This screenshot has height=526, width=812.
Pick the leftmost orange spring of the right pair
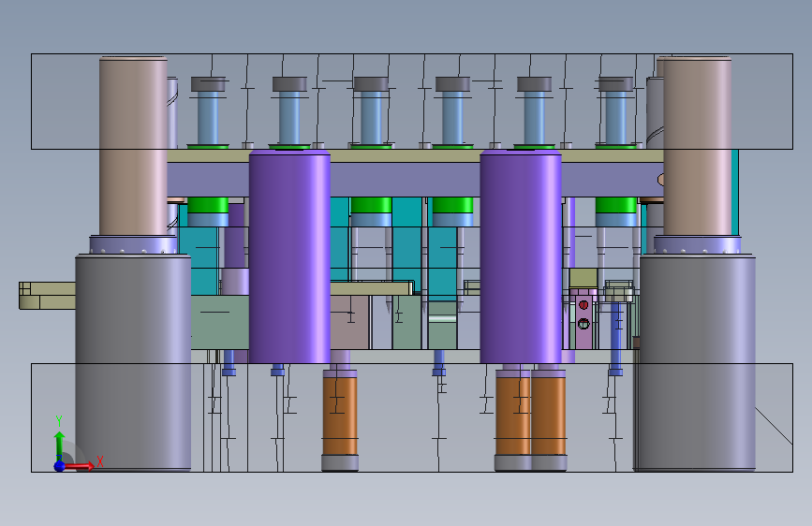(512, 416)
